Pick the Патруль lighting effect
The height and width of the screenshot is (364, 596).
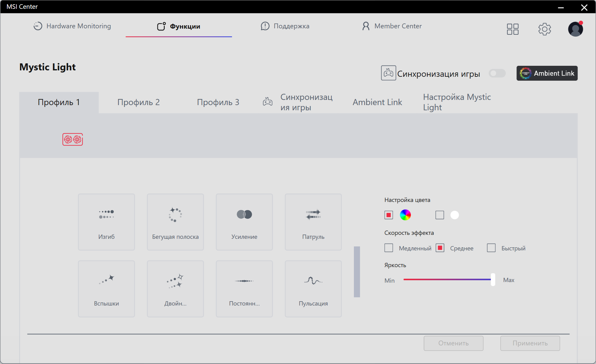click(x=313, y=222)
